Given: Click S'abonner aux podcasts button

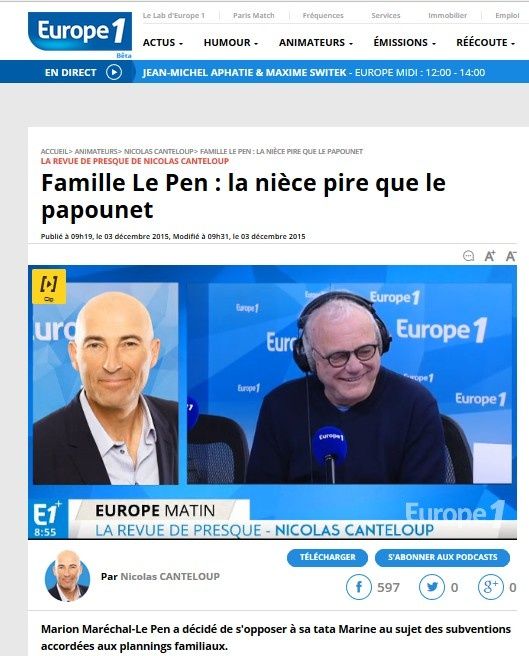Looking at the screenshot, I should coord(442,557).
